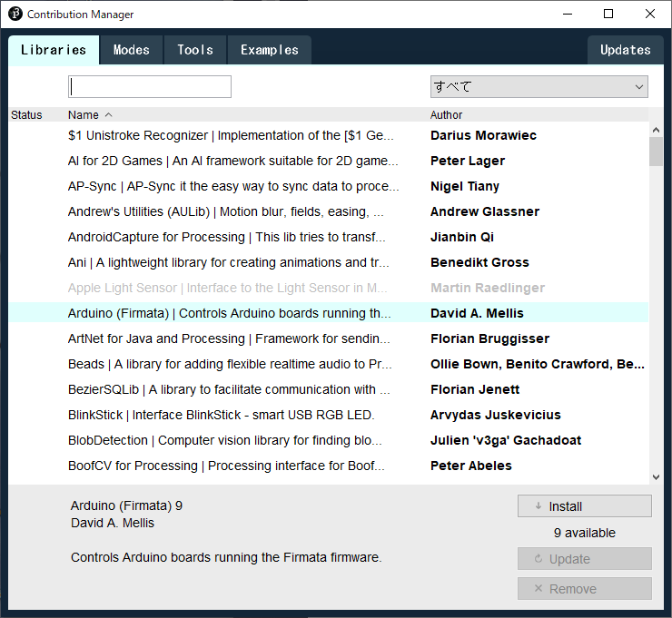This screenshot has height=618, width=672.
Task: Click author Florian Jenett
Action: tap(475, 389)
